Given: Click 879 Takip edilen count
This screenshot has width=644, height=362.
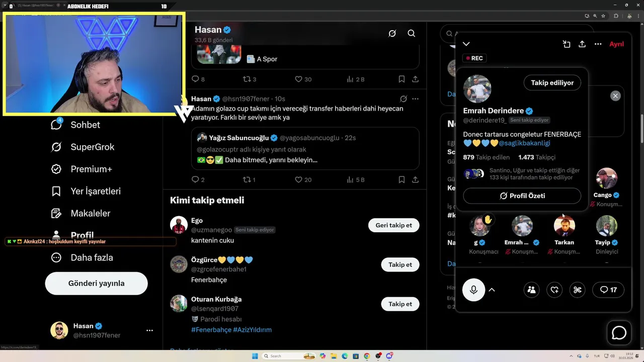Looking at the screenshot, I should click(486, 157).
